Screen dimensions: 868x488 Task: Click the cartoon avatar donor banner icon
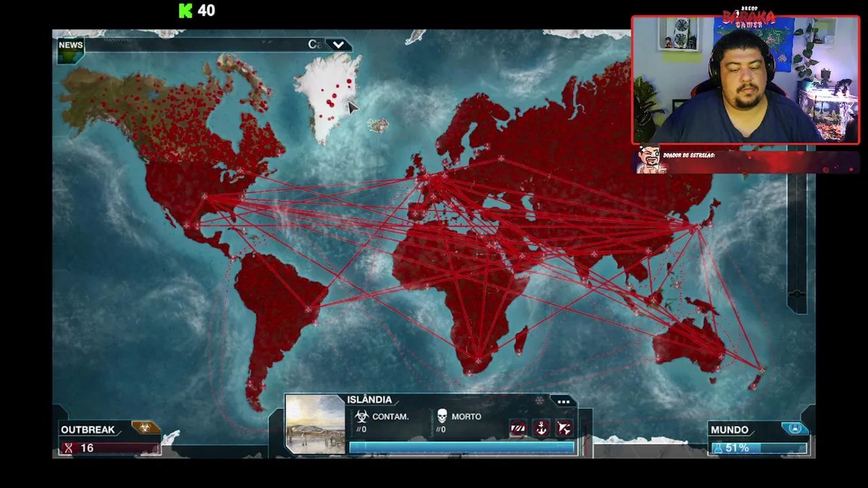click(x=650, y=160)
